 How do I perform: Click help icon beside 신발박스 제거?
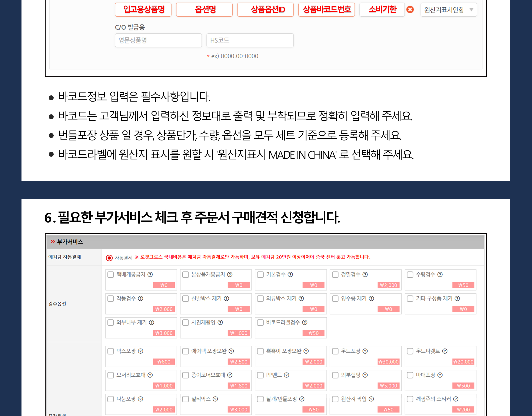click(226, 298)
